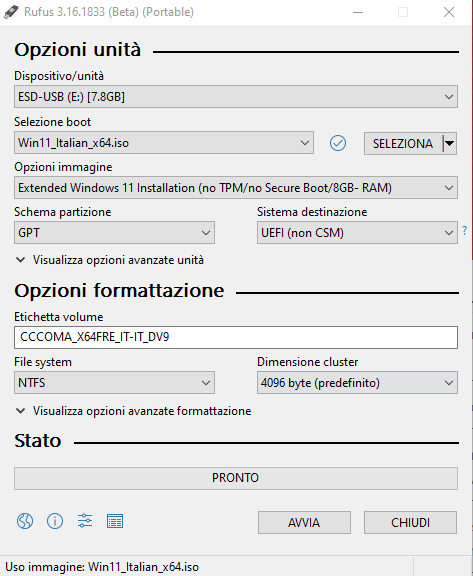
Task: Expand Visualizza opzioni avanzate unità
Action: pos(109,260)
